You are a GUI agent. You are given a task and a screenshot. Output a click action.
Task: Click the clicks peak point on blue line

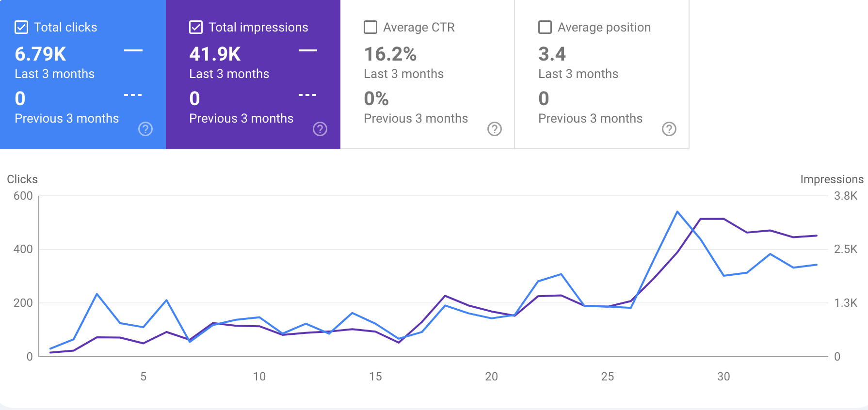click(677, 212)
